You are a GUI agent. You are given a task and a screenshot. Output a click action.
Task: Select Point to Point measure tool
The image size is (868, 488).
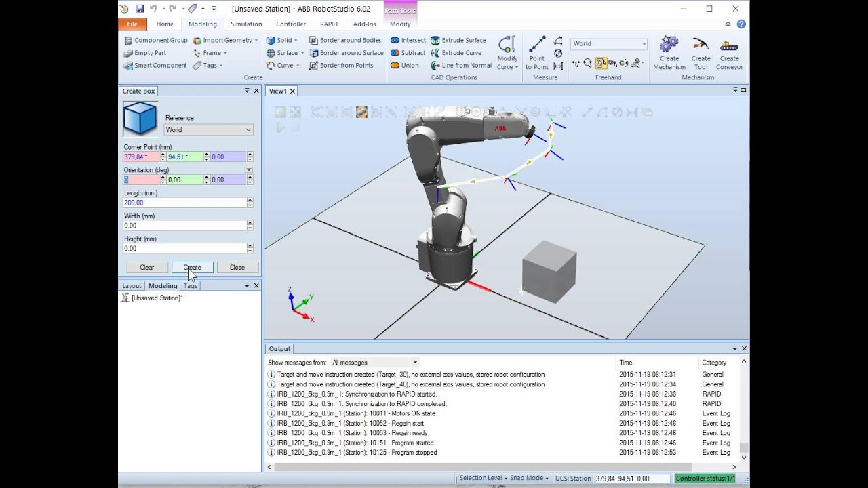(537, 54)
